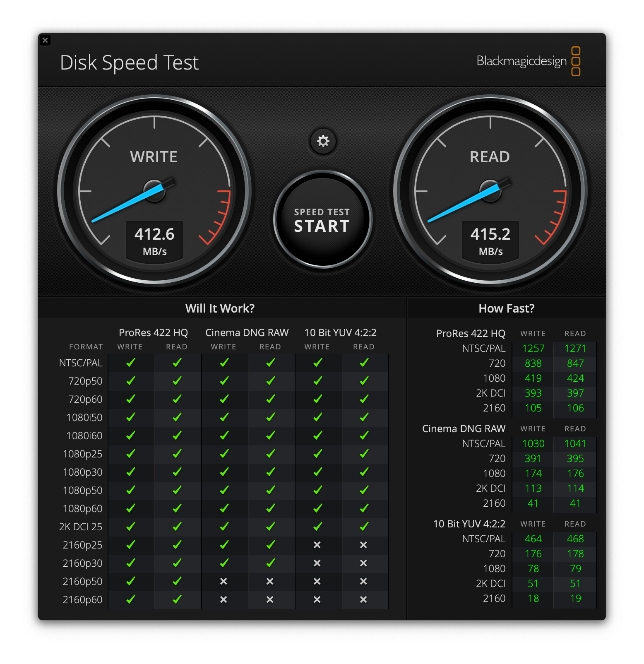Click ProRes 2K DCI write value 393
Viewport: 644px width, 664px height.
pyautogui.click(x=533, y=393)
